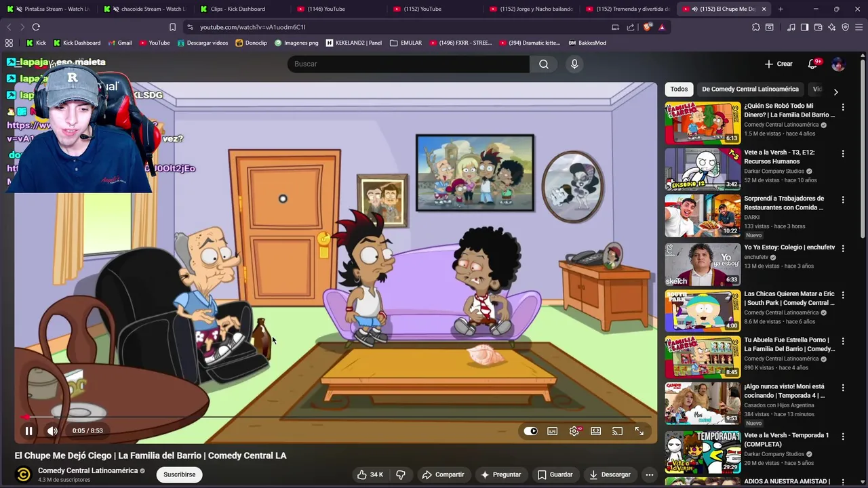Click the Buscar search field
This screenshot has height=488, width=868.
coord(408,64)
